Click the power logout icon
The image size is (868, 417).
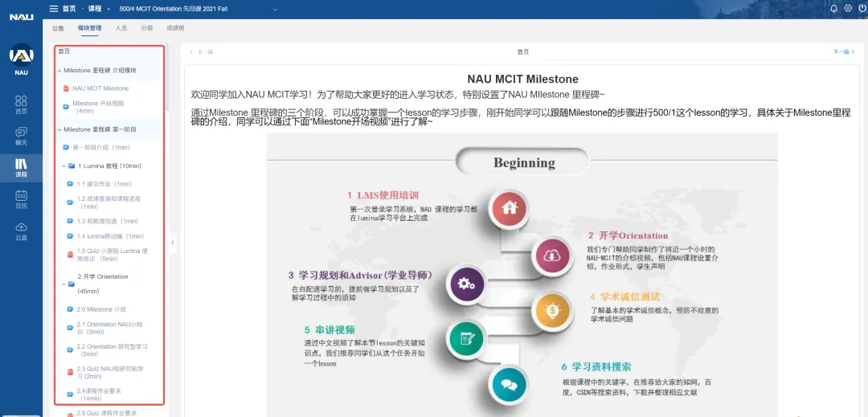click(x=861, y=9)
